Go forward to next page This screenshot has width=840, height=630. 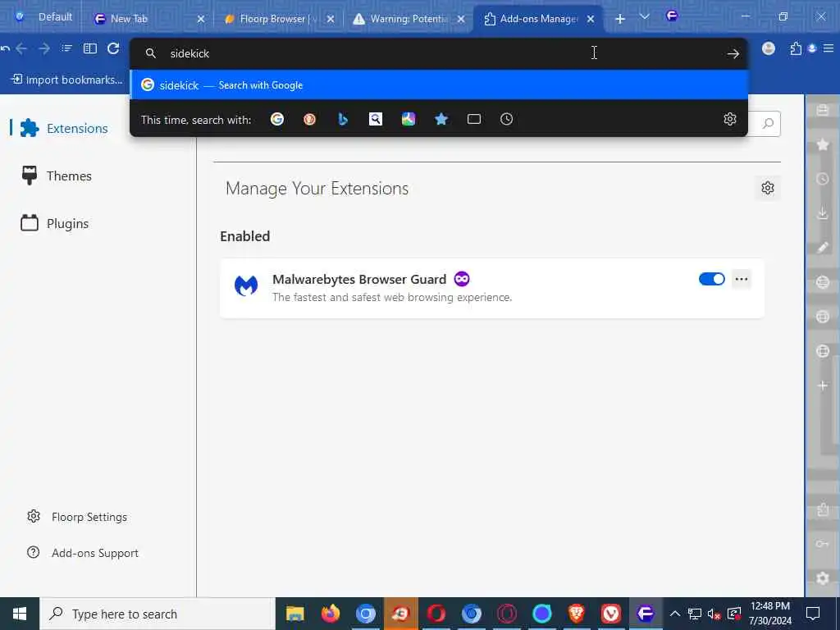point(44,48)
